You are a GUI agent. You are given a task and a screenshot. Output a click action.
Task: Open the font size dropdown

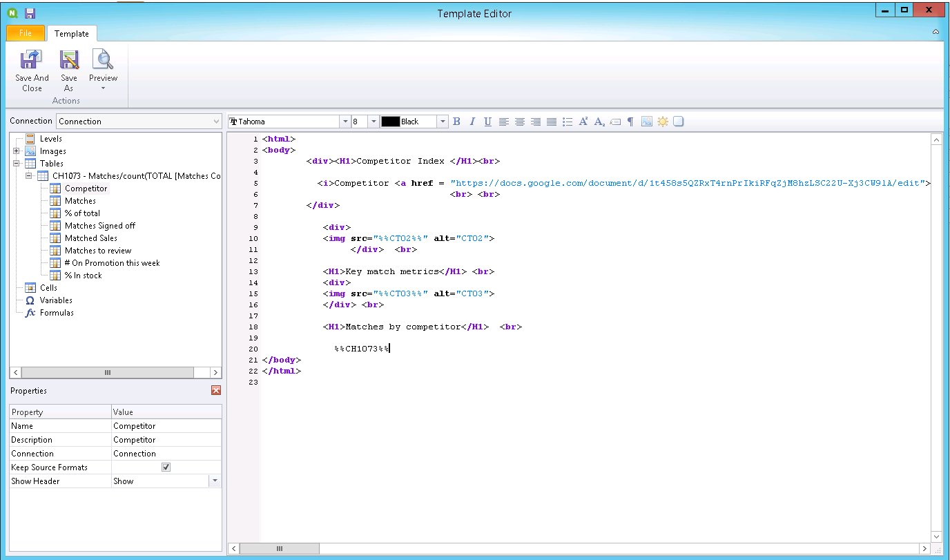(x=374, y=122)
